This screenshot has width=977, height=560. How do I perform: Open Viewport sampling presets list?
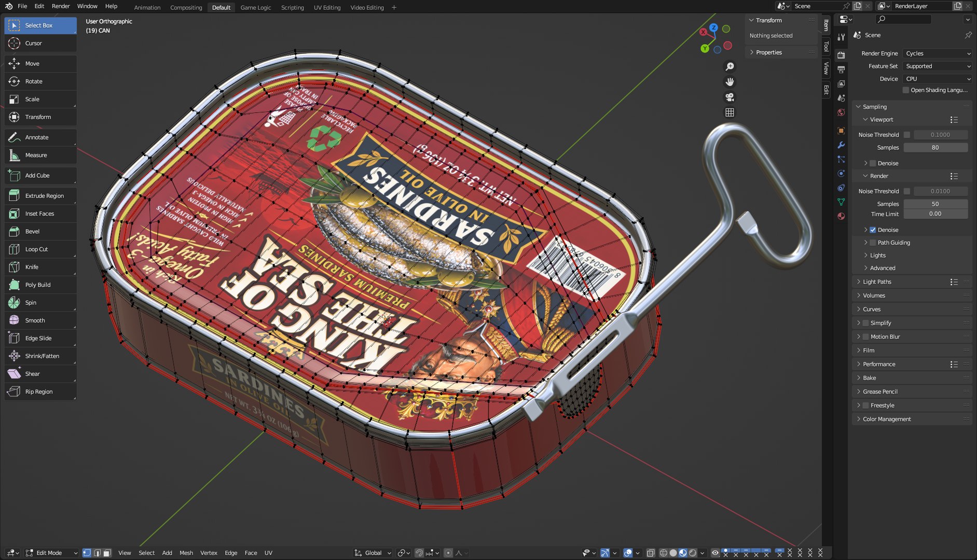coord(954,120)
